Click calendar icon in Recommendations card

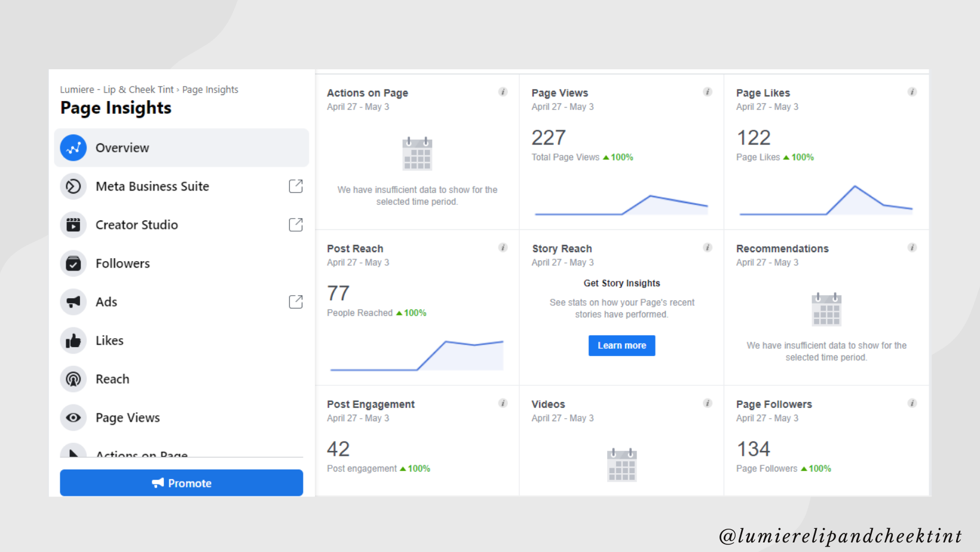pyautogui.click(x=826, y=309)
